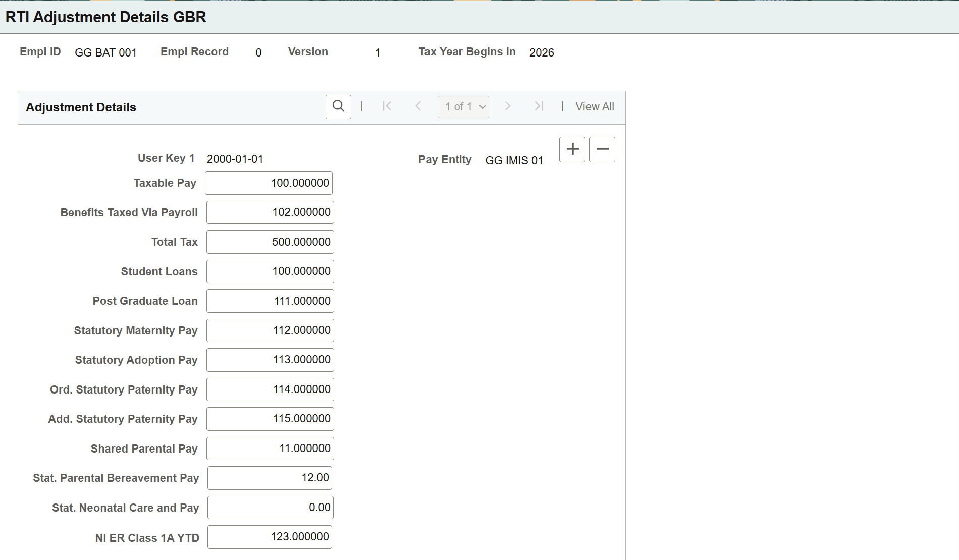Go to previous row arrow

418,106
